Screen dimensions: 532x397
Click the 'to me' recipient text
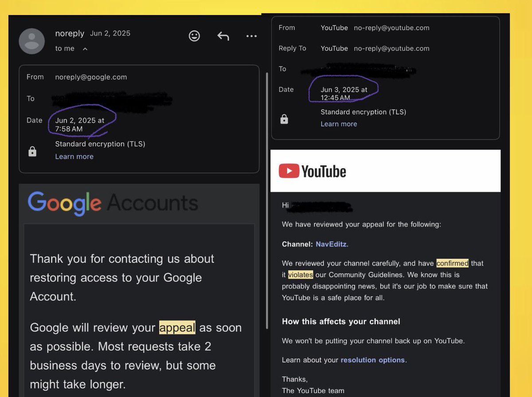[x=65, y=49]
